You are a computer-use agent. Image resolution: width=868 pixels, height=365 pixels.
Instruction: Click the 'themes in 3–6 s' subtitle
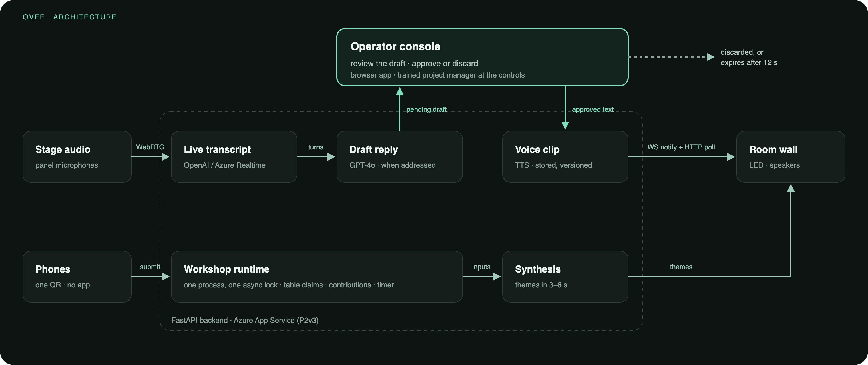point(541,285)
